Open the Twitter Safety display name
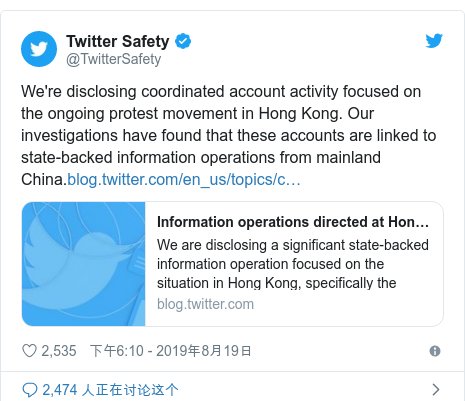This screenshot has height=401, width=465. pyautogui.click(x=118, y=41)
